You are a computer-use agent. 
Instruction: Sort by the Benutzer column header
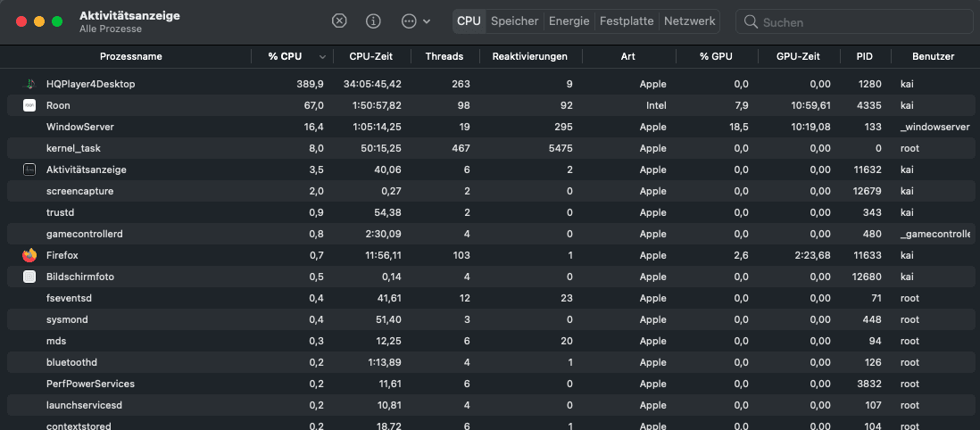click(933, 56)
